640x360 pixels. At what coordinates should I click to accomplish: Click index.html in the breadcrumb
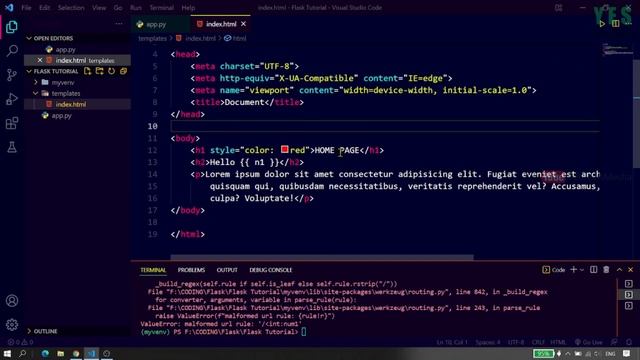200,38
